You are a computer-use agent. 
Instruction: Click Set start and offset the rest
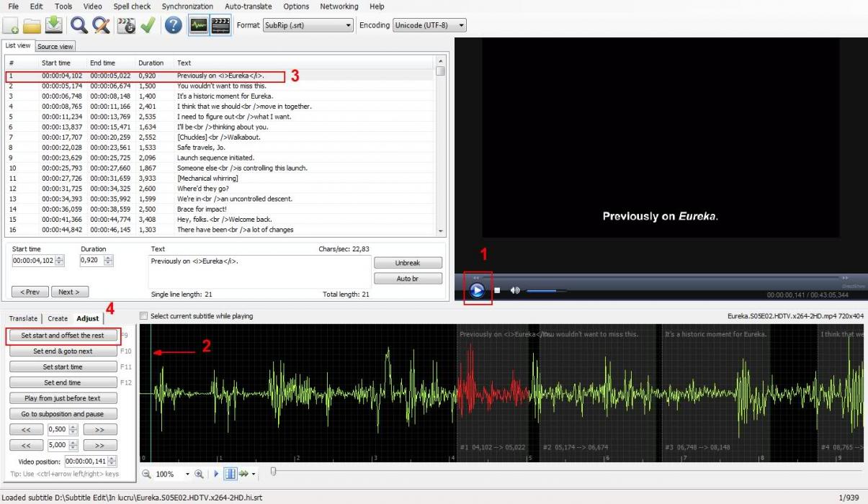click(63, 336)
